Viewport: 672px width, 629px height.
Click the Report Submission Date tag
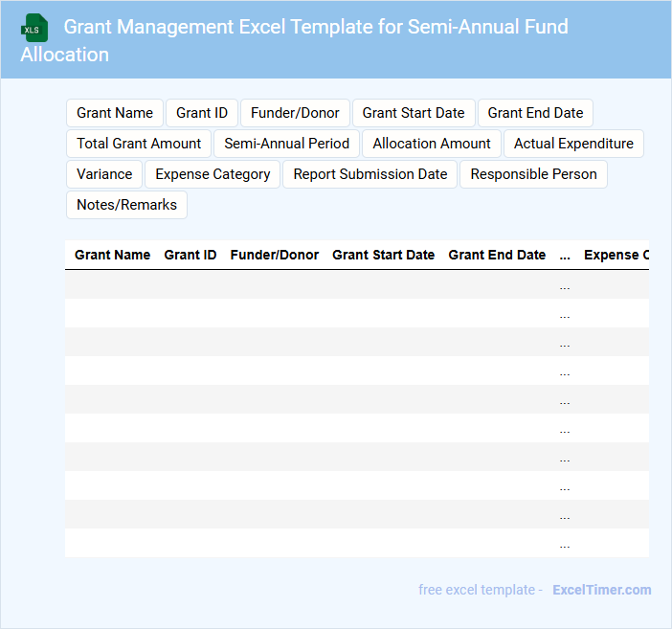coord(370,174)
